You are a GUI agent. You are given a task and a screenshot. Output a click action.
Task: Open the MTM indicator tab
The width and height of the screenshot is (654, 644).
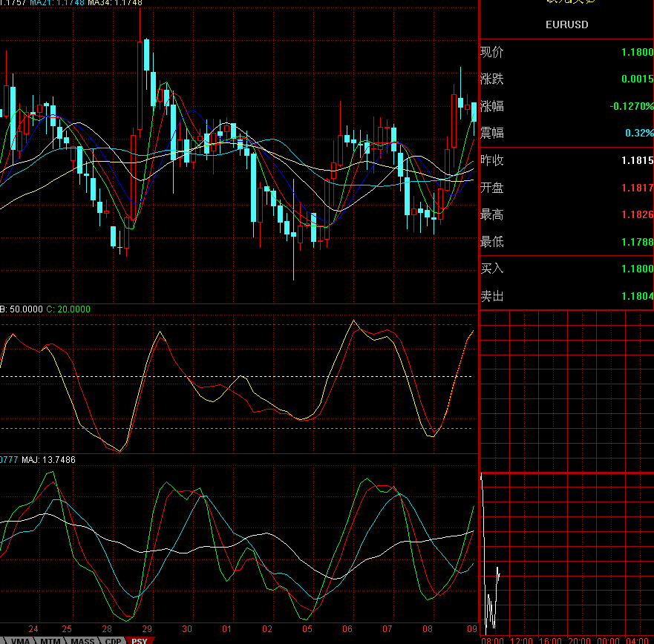[50, 640]
